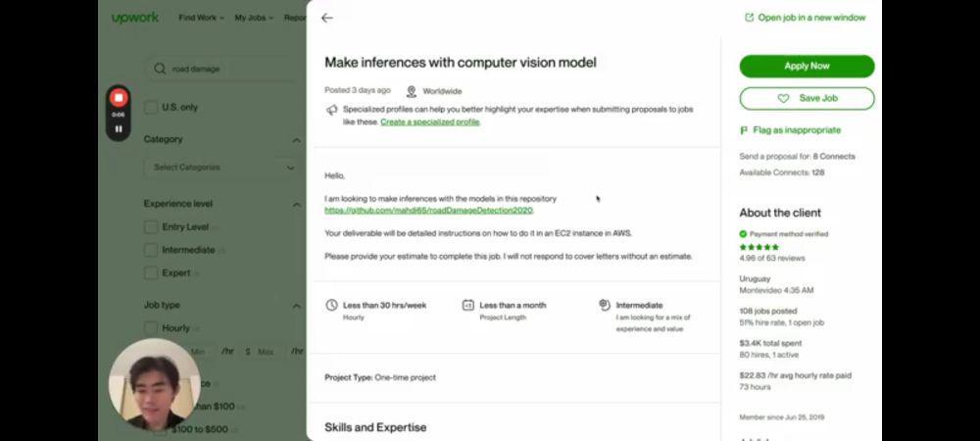The height and width of the screenshot is (441, 980).
Task: Check the Entry Level experience filter
Action: (x=151, y=227)
